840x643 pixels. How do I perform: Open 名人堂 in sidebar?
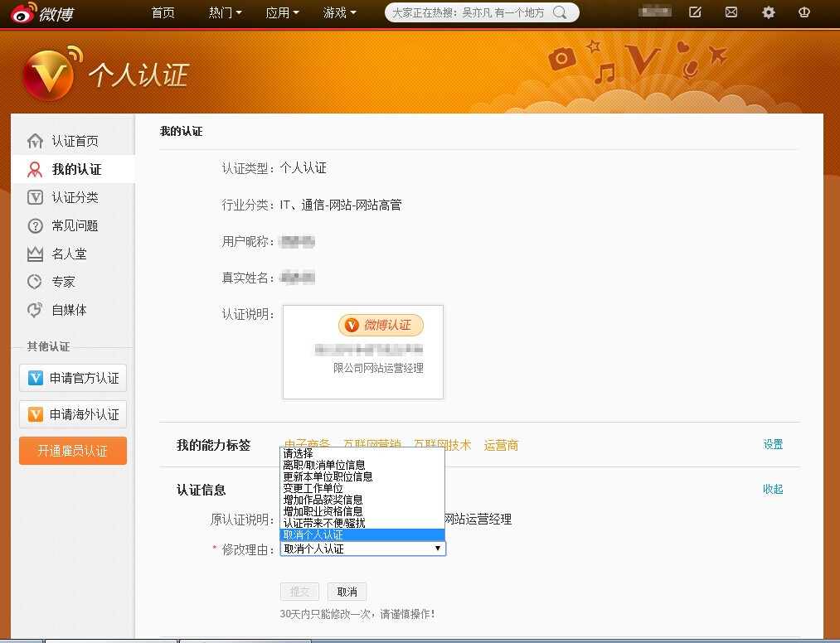(x=69, y=254)
